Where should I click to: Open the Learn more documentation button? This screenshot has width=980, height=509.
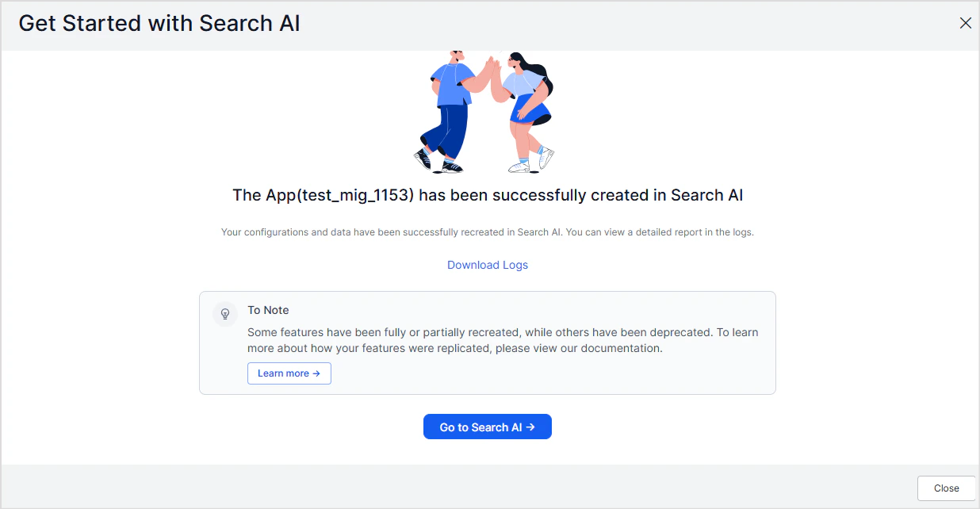click(x=289, y=373)
